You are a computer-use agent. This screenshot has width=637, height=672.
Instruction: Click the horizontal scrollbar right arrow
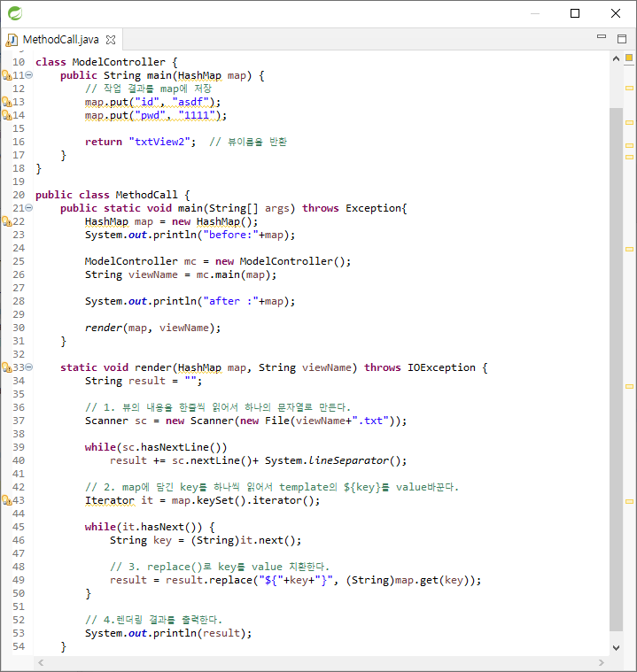[602, 662]
